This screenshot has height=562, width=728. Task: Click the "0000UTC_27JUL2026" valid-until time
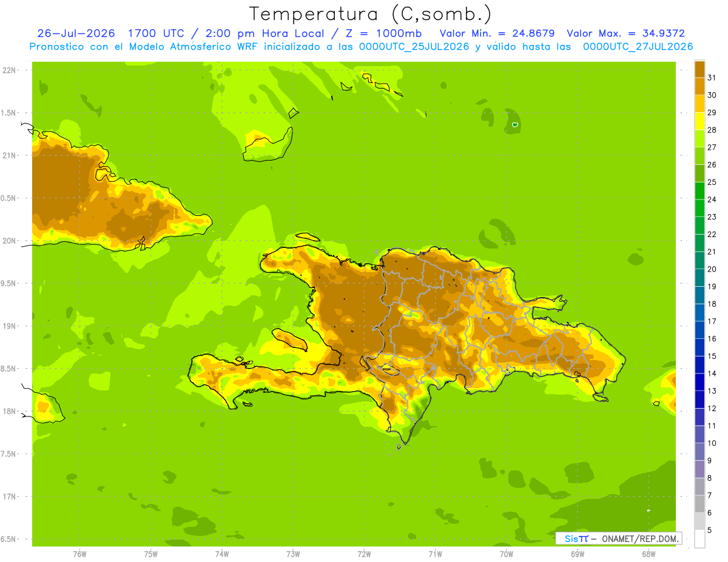[638, 47]
